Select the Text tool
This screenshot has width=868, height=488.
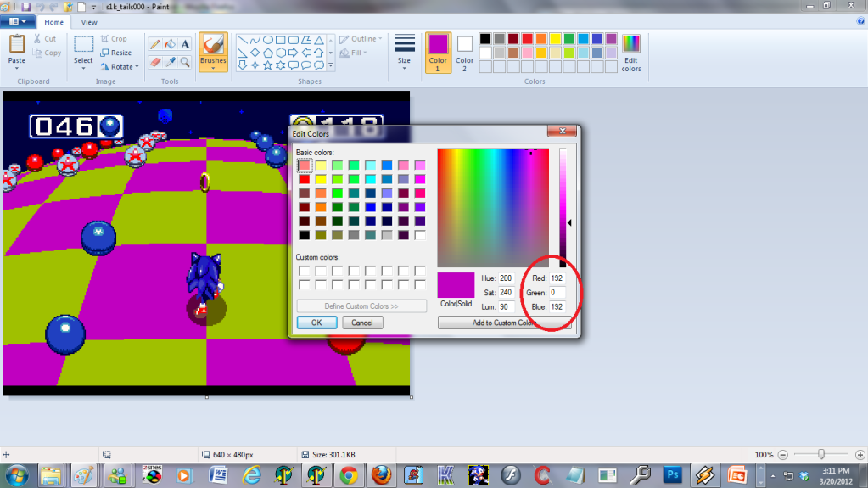185,45
